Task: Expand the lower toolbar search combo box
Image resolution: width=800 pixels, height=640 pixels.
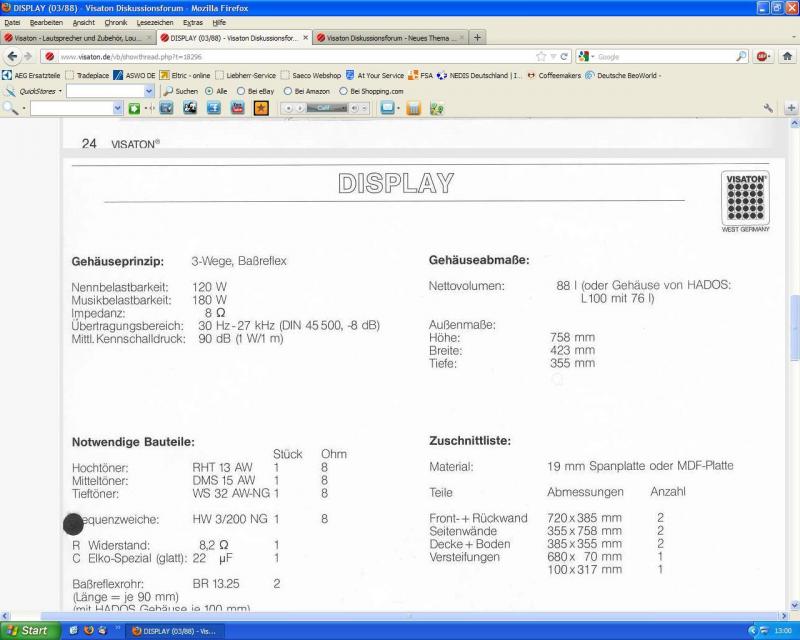Action: 117,108
